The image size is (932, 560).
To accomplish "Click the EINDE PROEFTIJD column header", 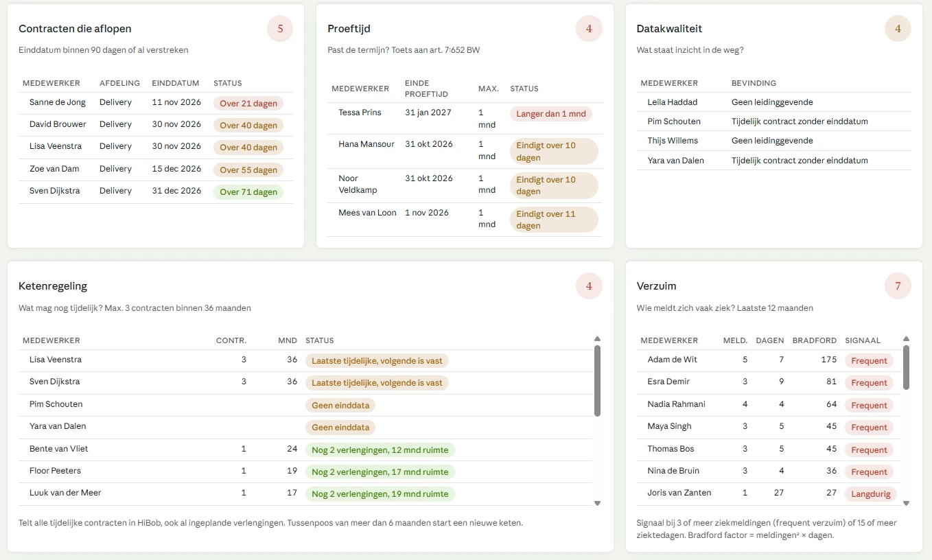I will pos(426,89).
